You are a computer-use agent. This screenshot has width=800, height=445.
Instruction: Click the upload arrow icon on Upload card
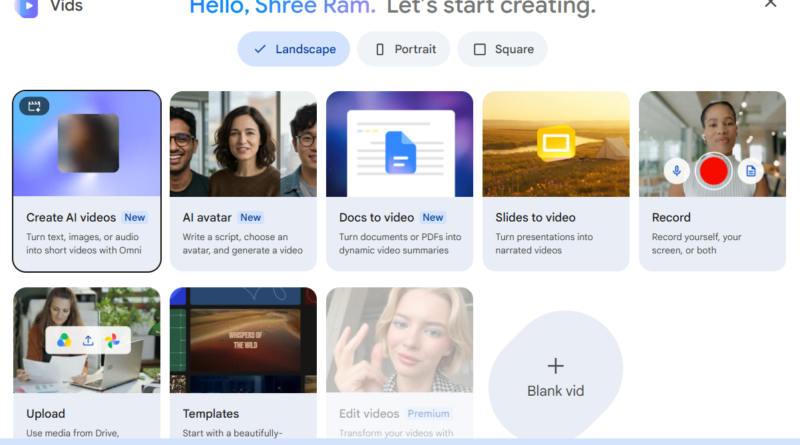pyautogui.click(x=88, y=340)
